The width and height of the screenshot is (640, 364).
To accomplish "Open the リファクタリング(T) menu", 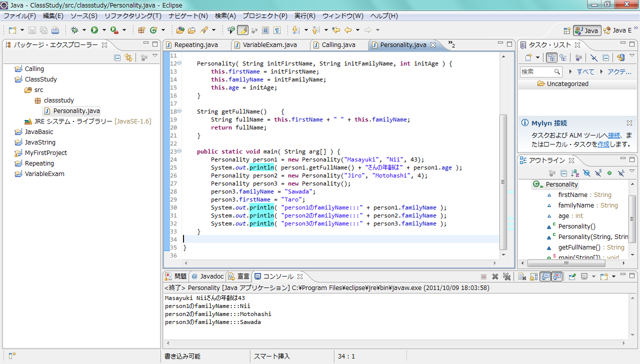I will pos(132,16).
